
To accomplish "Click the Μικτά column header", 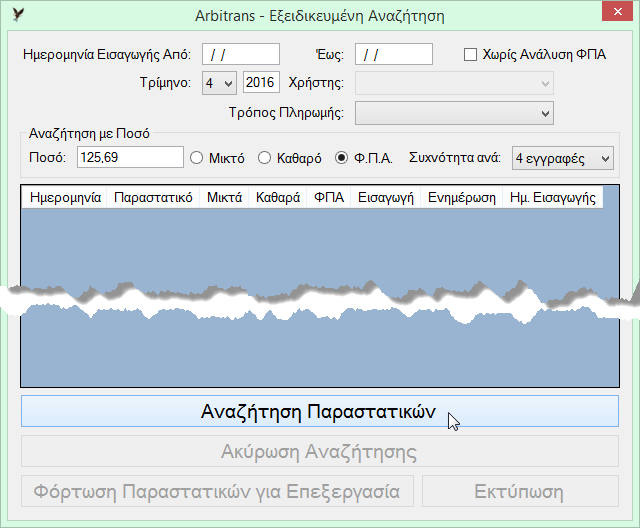I will tap(224, 197).
